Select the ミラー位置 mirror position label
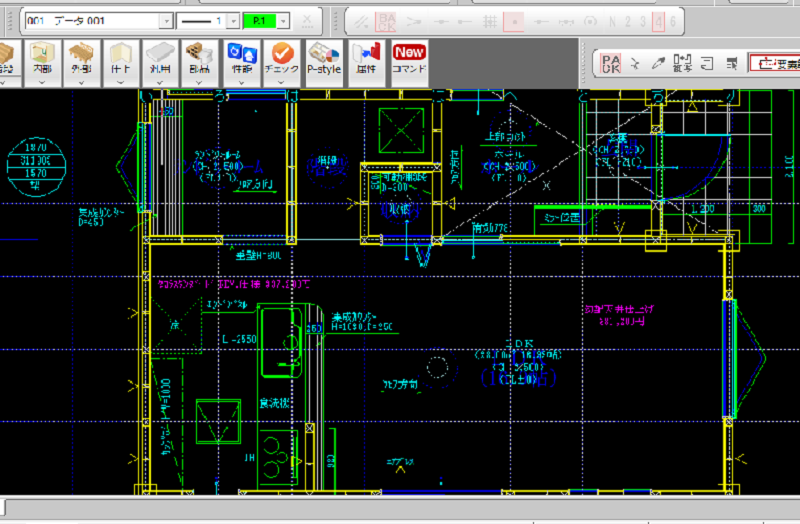The width and height of the screenshot is (800, 524). (x=562, y=218)
